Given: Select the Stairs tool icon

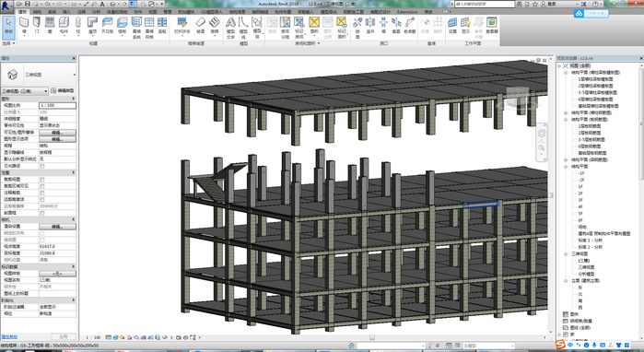Looking at the screenshot, I should click(215, 25).
